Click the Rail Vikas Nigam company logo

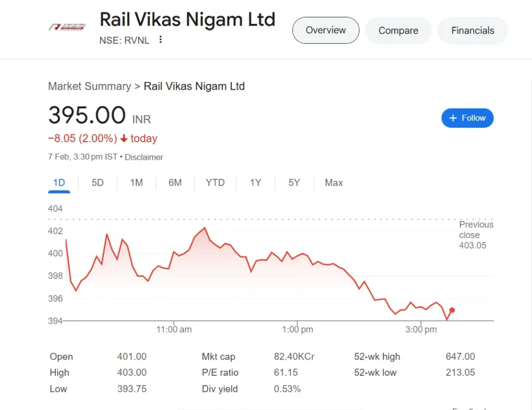click(x=68, y=27)
